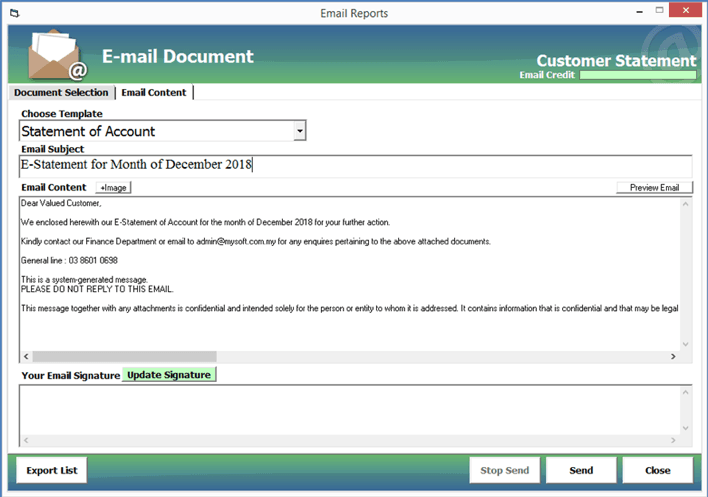The height and width of the screenshot is (497, 708).
Task: Click the email content scroll up arrow
Action: coord(685,204)
